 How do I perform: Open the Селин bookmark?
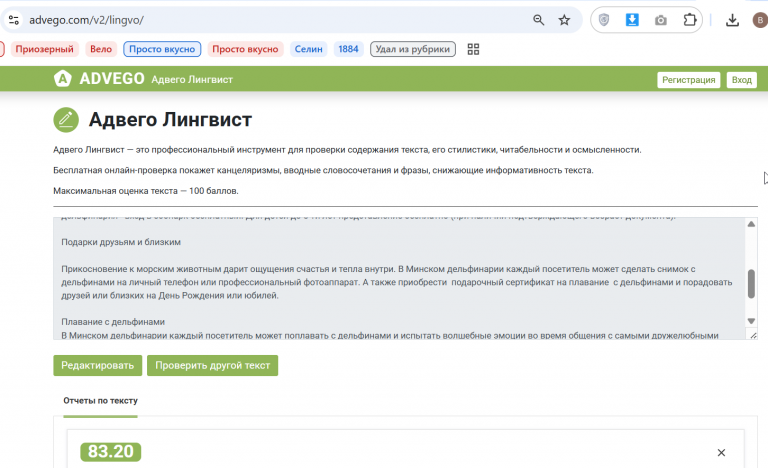point(309,49)
